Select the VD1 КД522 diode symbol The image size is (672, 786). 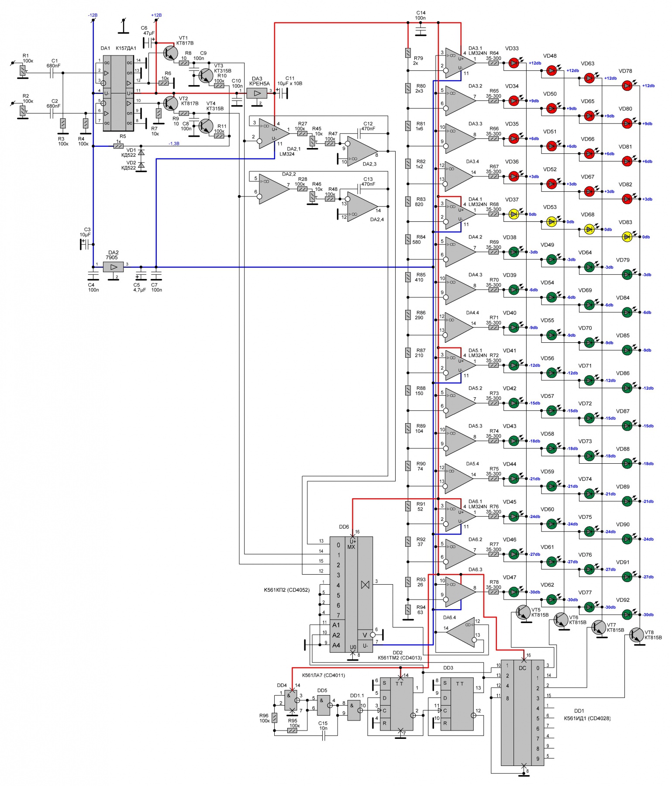[x=141, y=152]
